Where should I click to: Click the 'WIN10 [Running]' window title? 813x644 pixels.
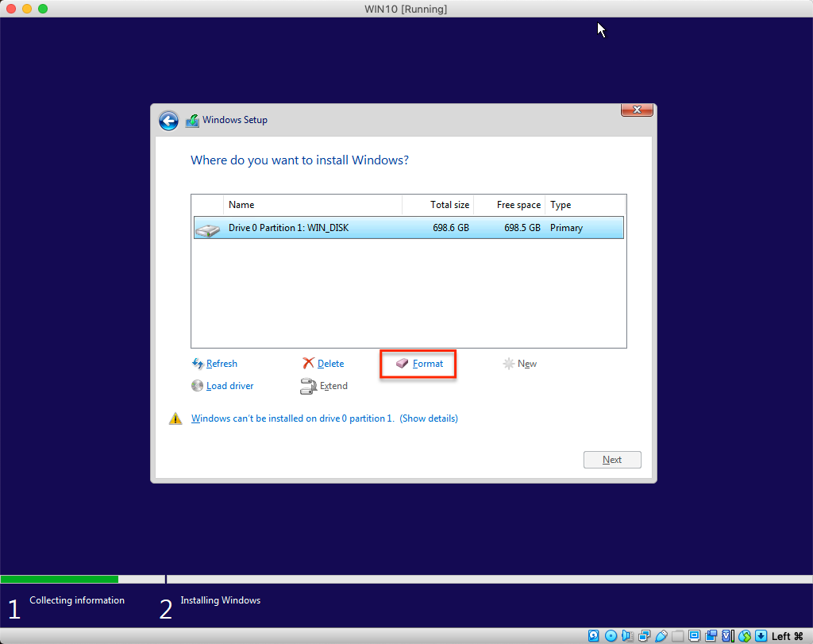click(406, 9)
